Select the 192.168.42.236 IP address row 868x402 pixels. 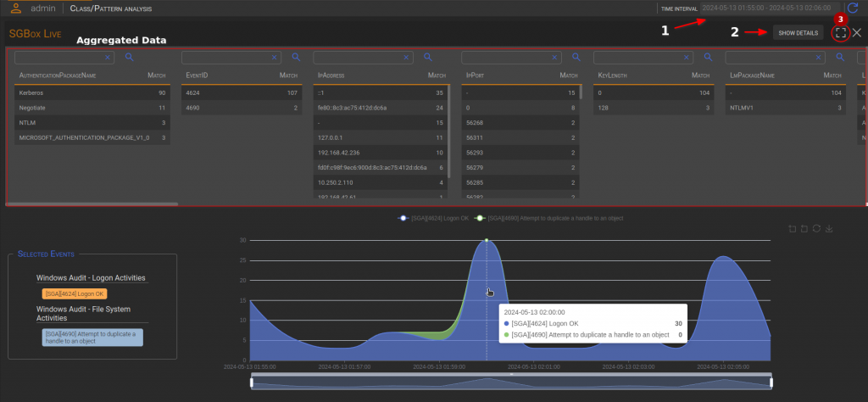coord(380,153)
